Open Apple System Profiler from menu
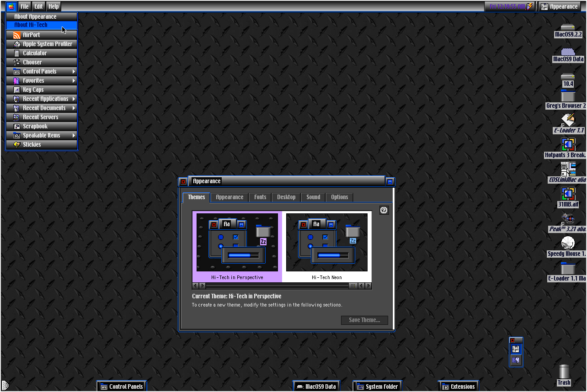The width and height of the screenshot is (587, 392). pyautogui.click(x=42, y=44)
